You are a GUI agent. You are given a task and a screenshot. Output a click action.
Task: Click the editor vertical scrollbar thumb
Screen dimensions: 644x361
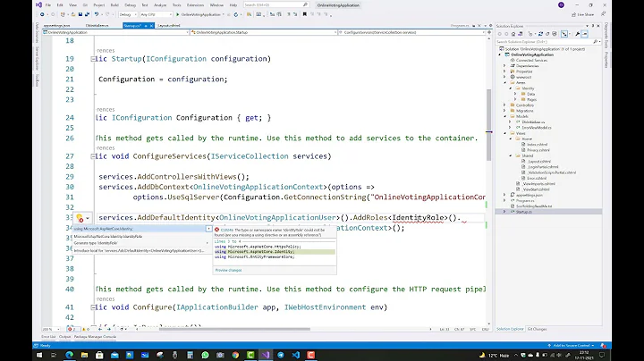click(488, 125)
